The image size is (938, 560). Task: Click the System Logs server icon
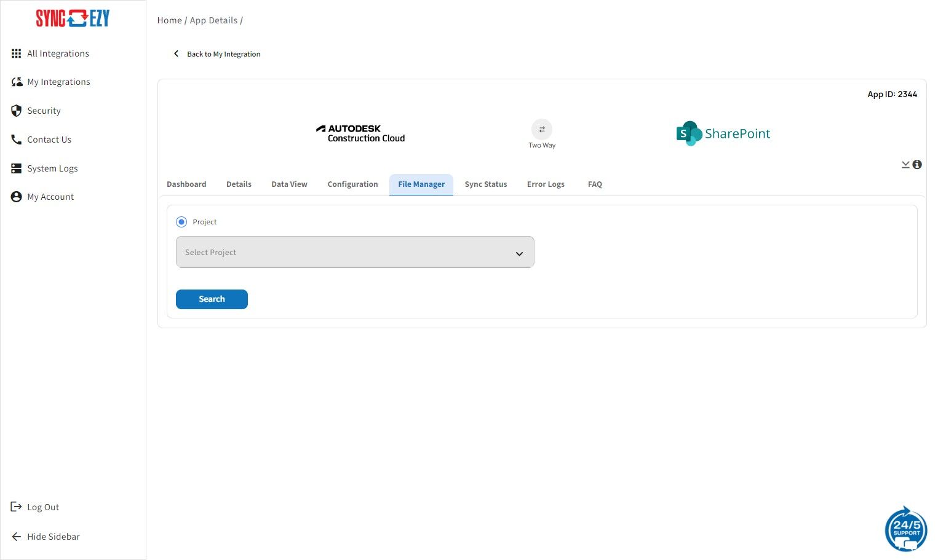coord(17,168)
